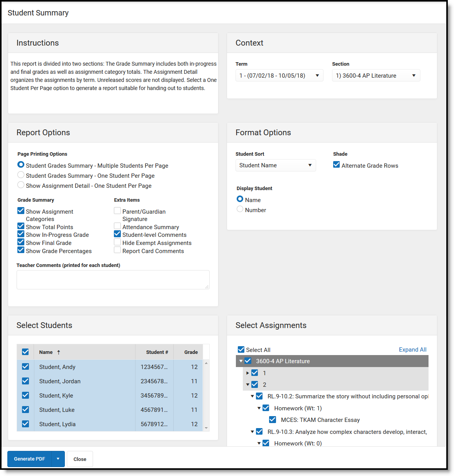Enable Attendance Summary

pyautogui.click(x=117, y=226)
